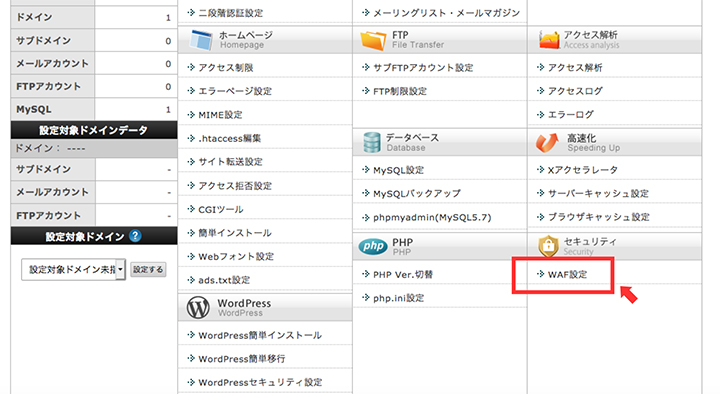The image size is (720, 394).
Task: Click the 設定対象ドメインデータ header
Action: [x=94, y=130]
